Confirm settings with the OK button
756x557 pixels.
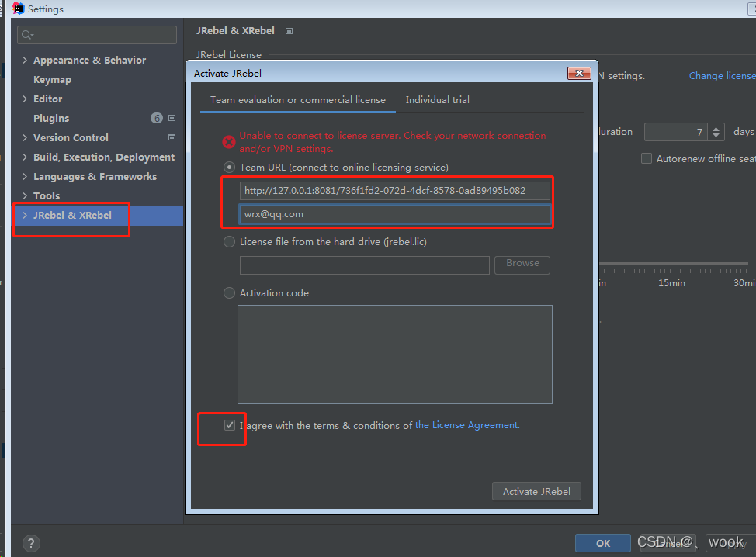[x=602, y=543]
